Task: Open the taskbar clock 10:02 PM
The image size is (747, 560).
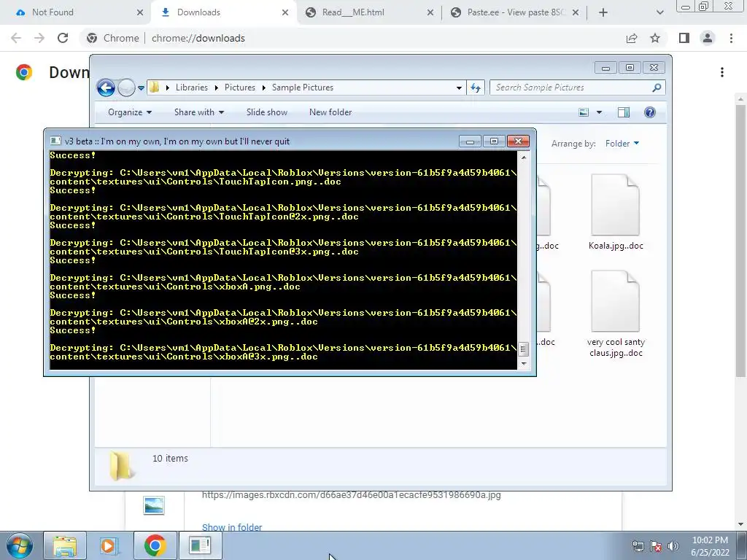Action: point(710,546)
